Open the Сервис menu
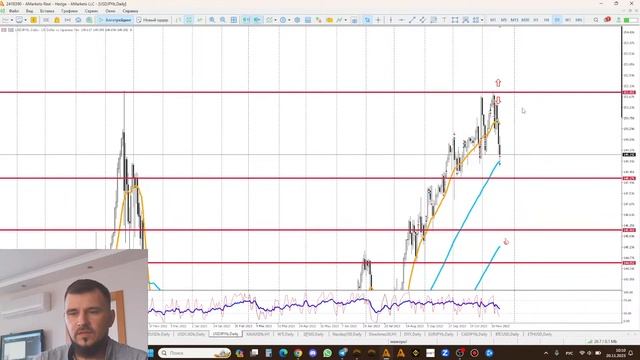The height and width of the screenshot is (360, 640). 91,11
